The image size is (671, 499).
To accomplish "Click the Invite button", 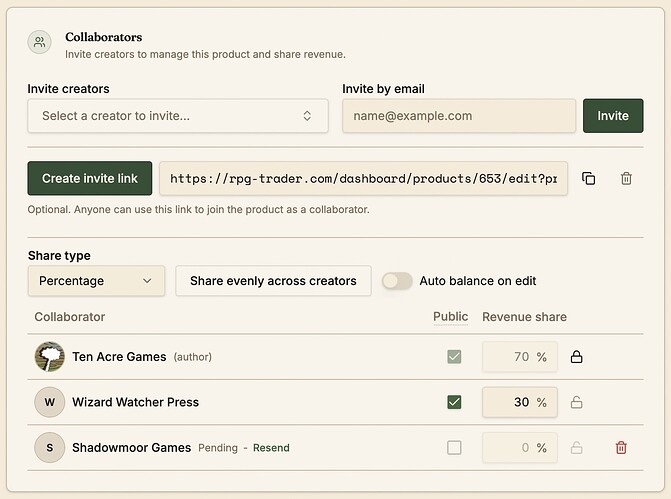I will tap(613, 116).
